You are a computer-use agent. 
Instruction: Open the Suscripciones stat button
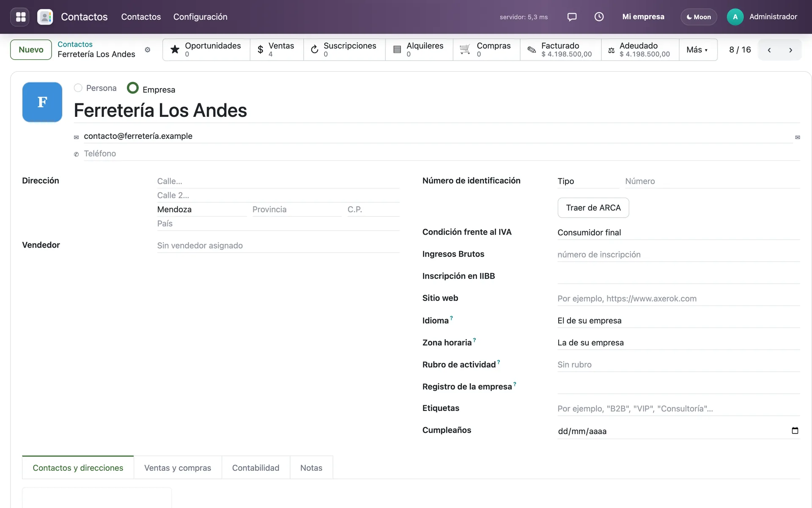[x=344, y=50]
